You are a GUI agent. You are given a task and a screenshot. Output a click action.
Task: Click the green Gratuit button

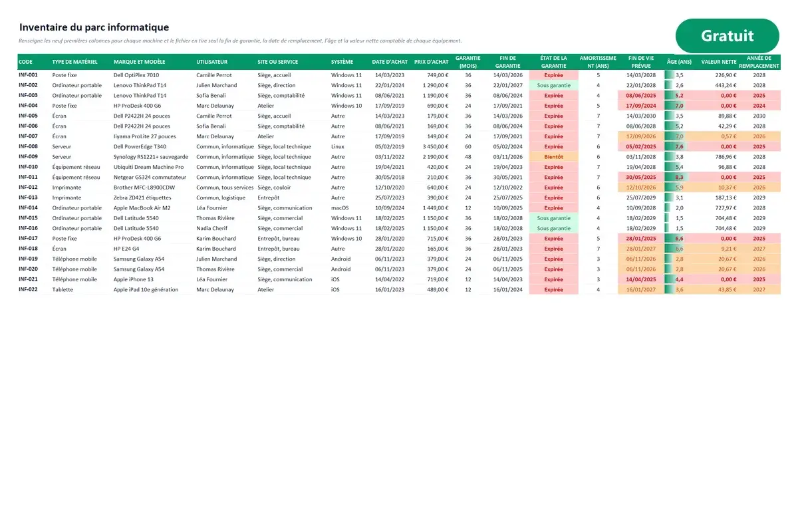[x=727, y=36]
